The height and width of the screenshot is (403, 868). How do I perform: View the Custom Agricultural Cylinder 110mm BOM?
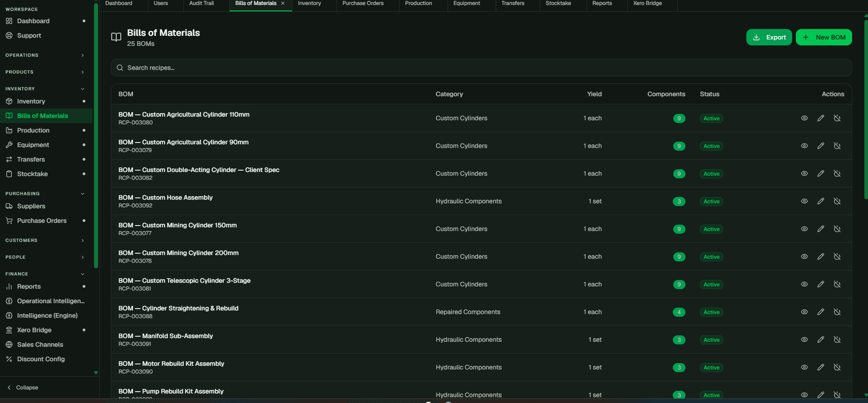click(x=804, y=118)
